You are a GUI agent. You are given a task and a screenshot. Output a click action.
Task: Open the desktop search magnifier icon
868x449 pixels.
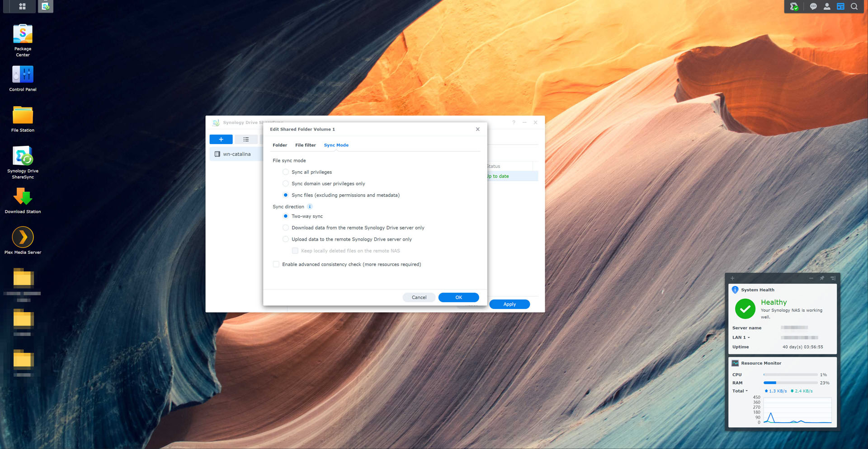[854, 6]
